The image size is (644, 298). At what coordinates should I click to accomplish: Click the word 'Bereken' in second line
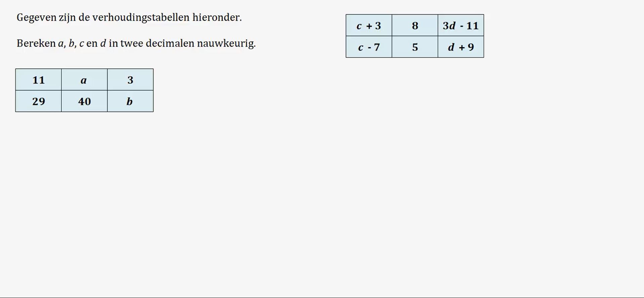pos(36,44)
